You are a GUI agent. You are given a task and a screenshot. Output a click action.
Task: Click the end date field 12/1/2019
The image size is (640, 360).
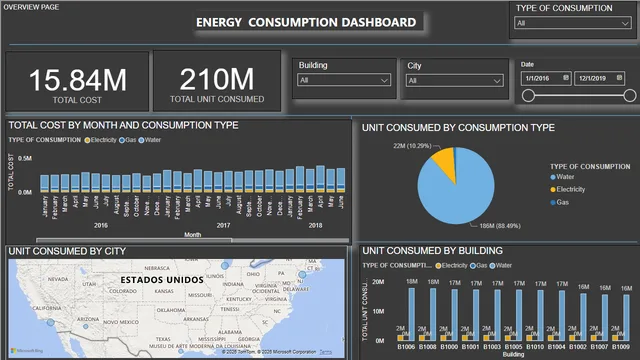[x=599, y=78]
